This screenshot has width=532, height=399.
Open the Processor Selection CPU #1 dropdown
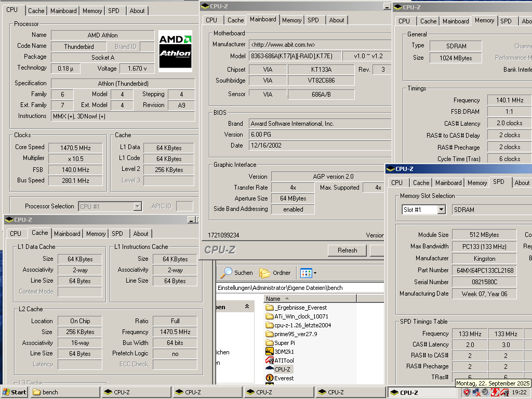137,206
